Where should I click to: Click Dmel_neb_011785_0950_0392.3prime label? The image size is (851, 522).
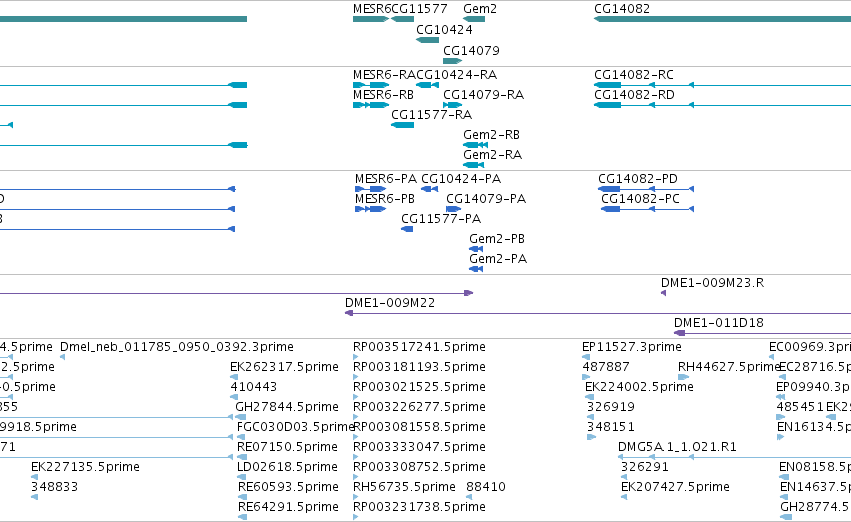tap(176, 347)
